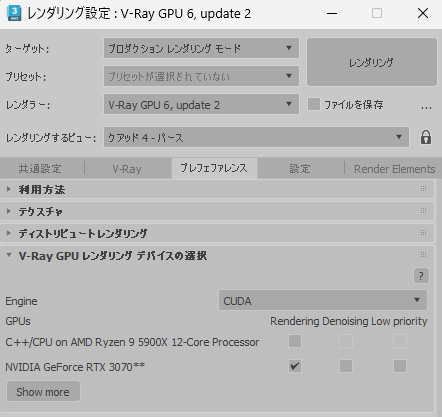Switch to the 設定 tab
Screen dimensions: 442x417
tap(300, 168)
